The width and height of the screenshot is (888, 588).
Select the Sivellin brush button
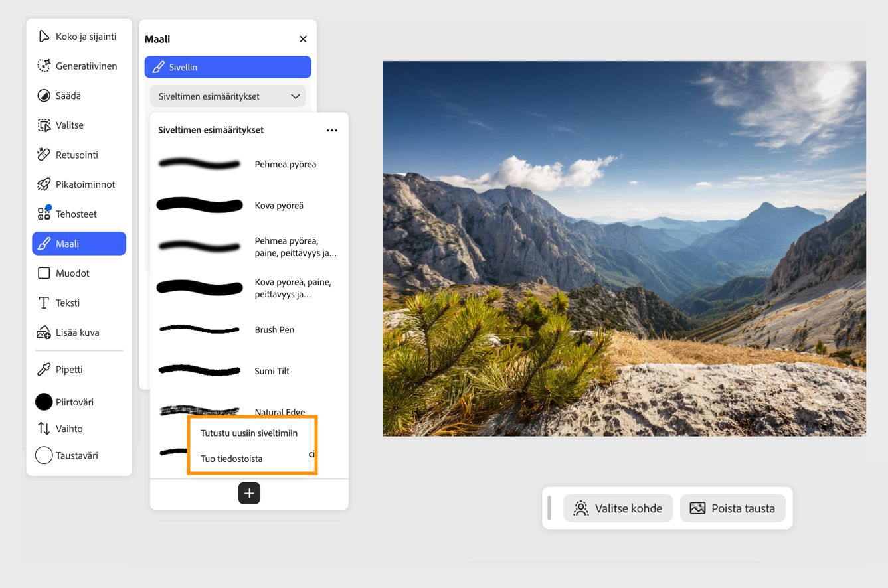[228, 67]
